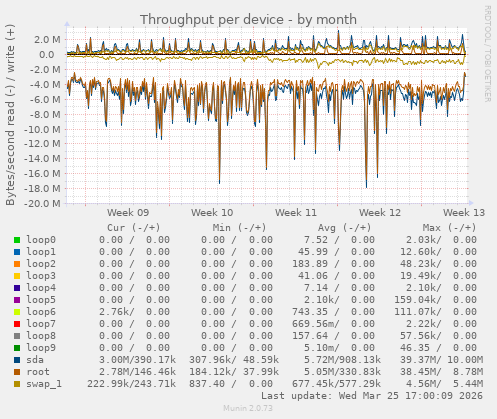Click the loop1 blue color swatch

17,252
